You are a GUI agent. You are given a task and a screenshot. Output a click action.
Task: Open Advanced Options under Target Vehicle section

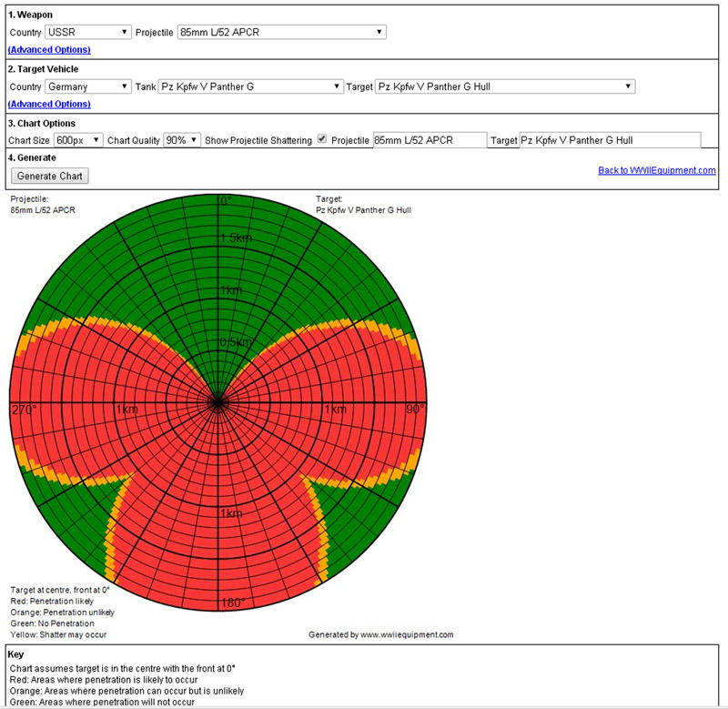point(49,104)
